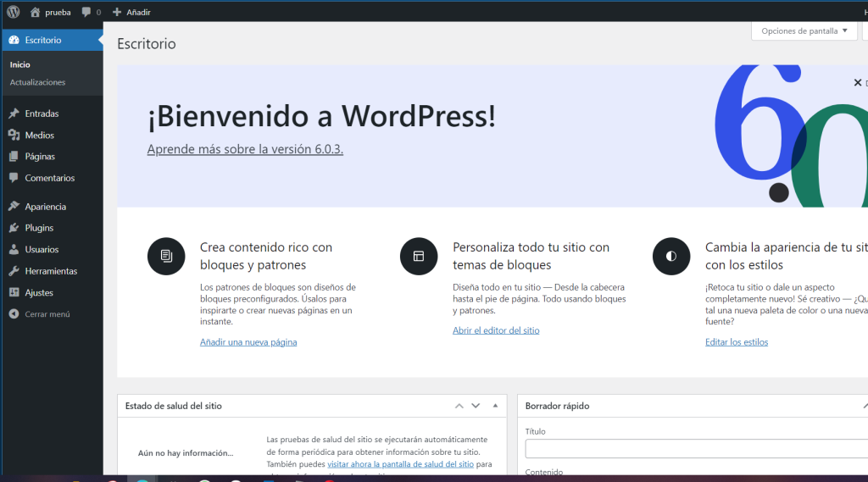Open 'Aprende más sobre la versión 6.0.3' link
This screenshot has height=482, width=868.
click(x=245, y=149)
